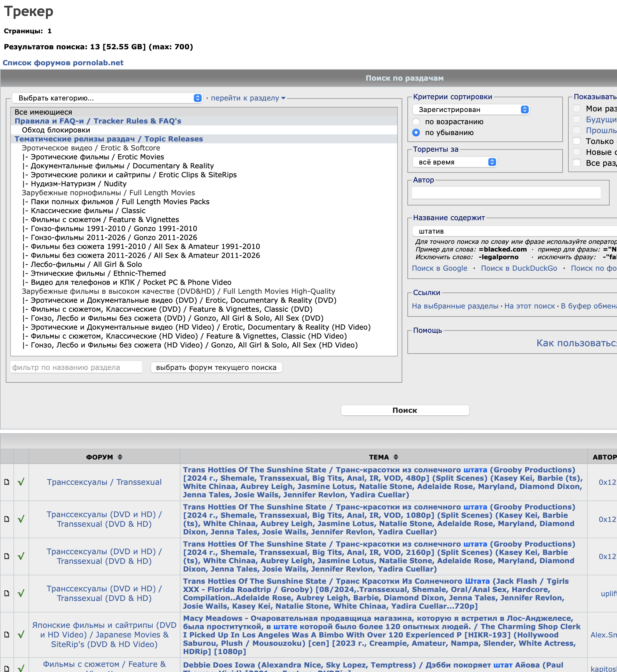Click the green checkmark in the 720p row
The height and width of the screenshot is (672, 617).
coord(21,593)
